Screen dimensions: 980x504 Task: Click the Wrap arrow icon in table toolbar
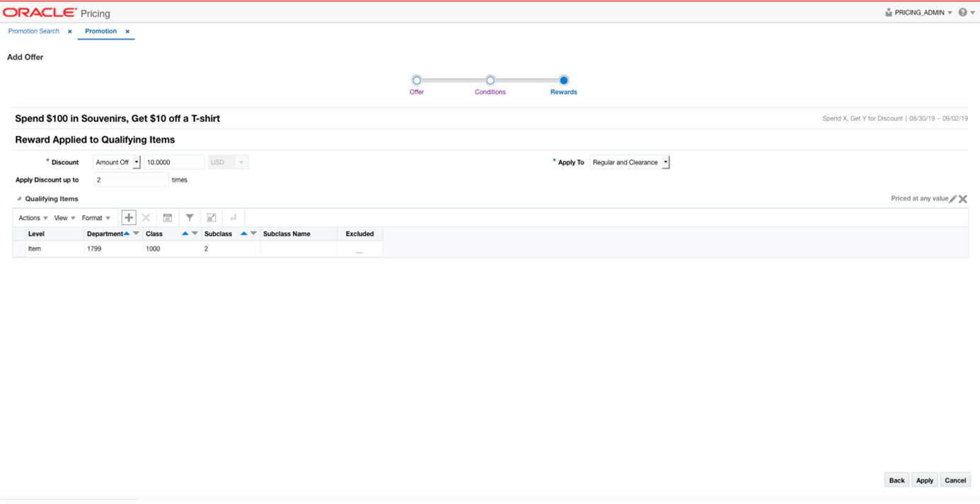pos(233,218)
